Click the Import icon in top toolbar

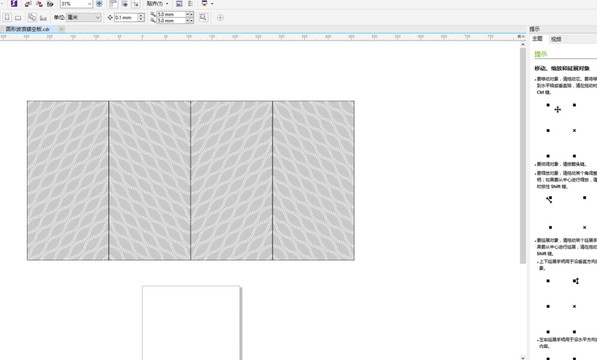coord(28,4)
